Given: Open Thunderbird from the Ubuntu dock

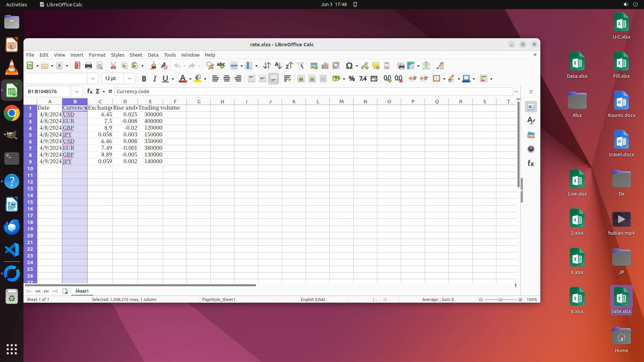Looking at the screenshot, I should click(12, 227).
